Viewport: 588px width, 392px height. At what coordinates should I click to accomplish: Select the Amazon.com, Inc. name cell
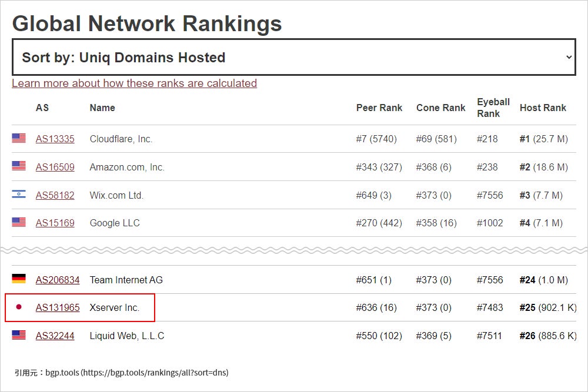(x=127, y=167)
